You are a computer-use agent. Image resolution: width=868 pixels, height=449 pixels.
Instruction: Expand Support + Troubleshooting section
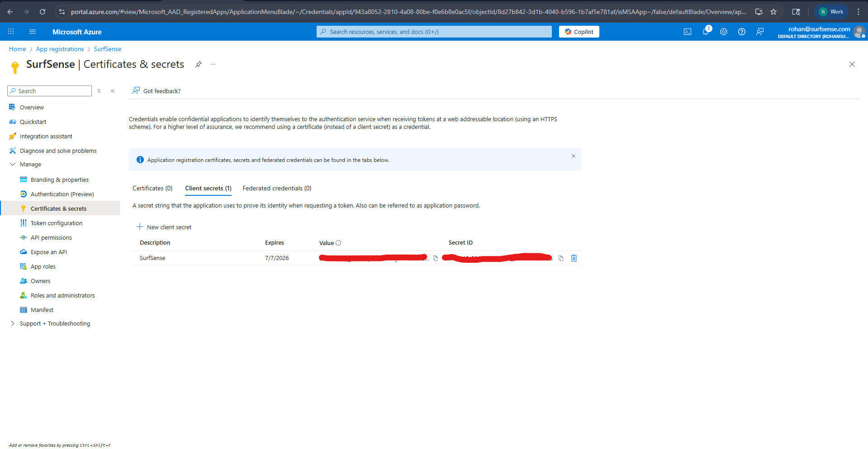[13, 324]
